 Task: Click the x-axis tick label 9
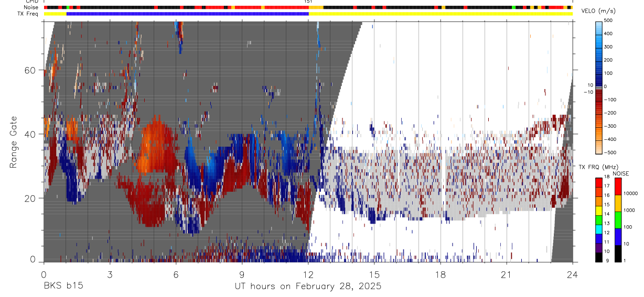coord(242,274)
